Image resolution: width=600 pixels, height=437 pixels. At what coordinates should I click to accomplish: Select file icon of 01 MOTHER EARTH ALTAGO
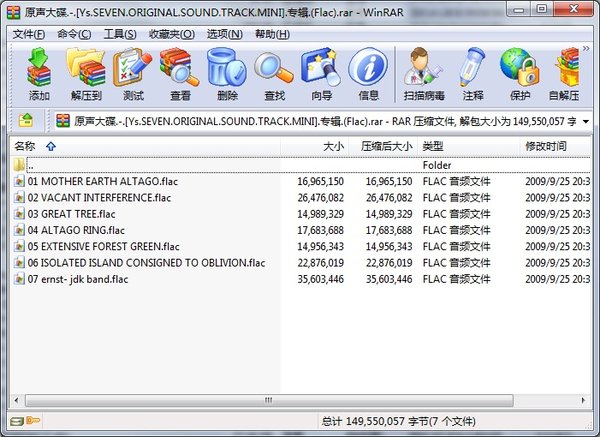19,181
